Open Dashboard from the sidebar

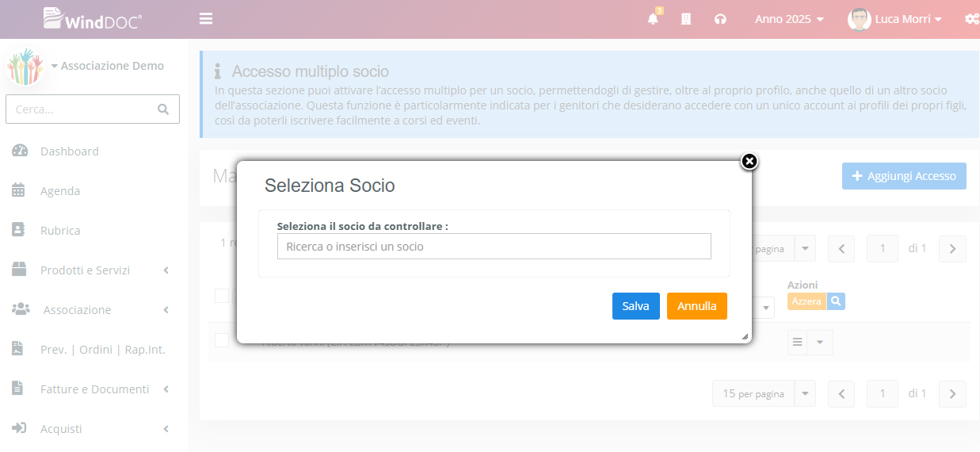point(70,151)
